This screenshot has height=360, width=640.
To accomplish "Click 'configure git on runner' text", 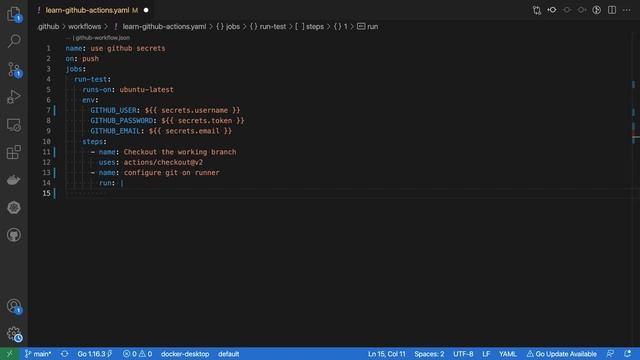I will pyautogui.click(x=171, y=173).
